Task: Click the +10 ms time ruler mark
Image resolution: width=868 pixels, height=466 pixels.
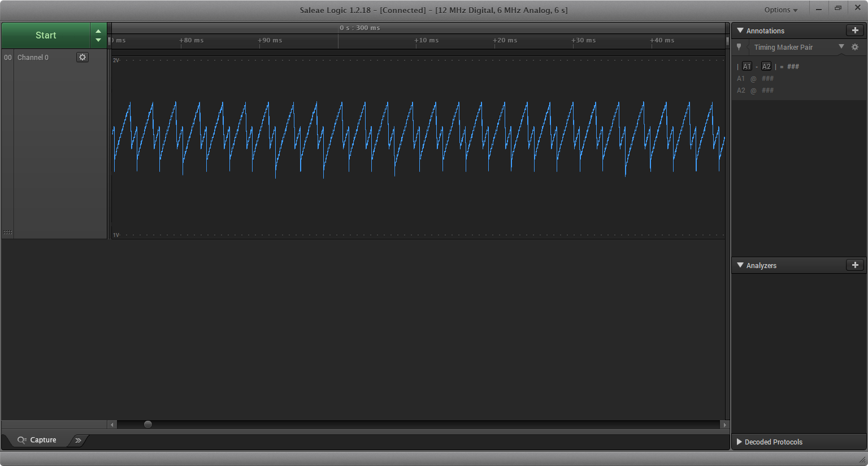Action: coord(426,41)
